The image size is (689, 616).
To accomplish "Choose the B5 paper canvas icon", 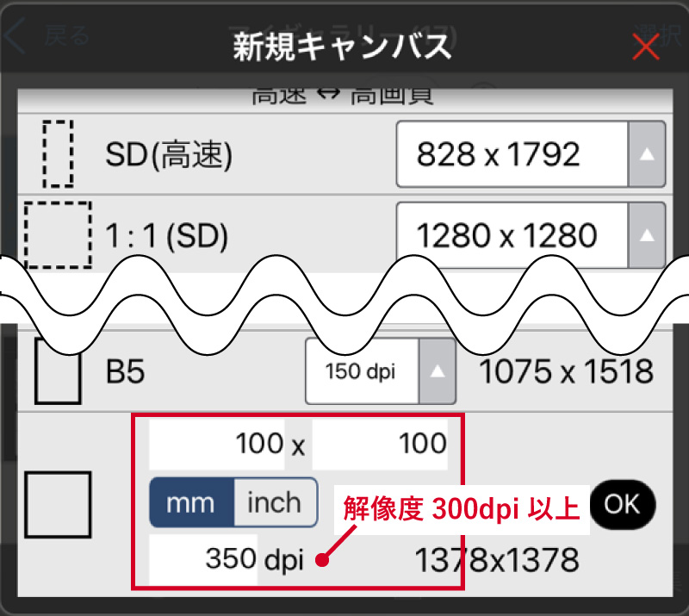I will point(58,373).
